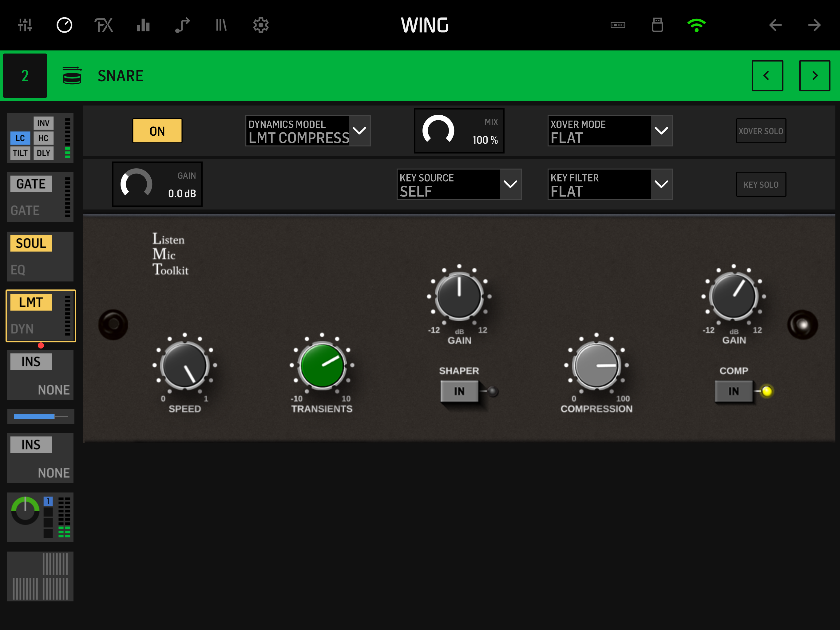Open the pan knob and sends panel
840x630 pixels.
coord(40,517)
